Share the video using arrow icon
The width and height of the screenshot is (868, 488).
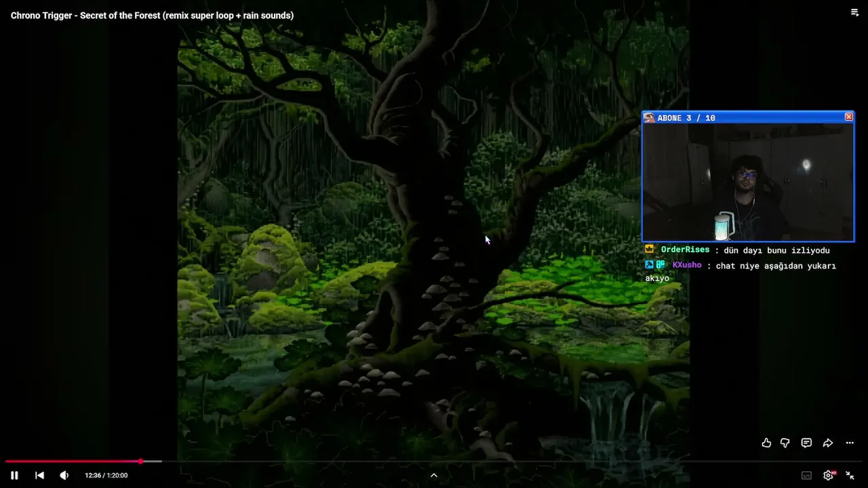pyautogui.click(x=828, y=443)
